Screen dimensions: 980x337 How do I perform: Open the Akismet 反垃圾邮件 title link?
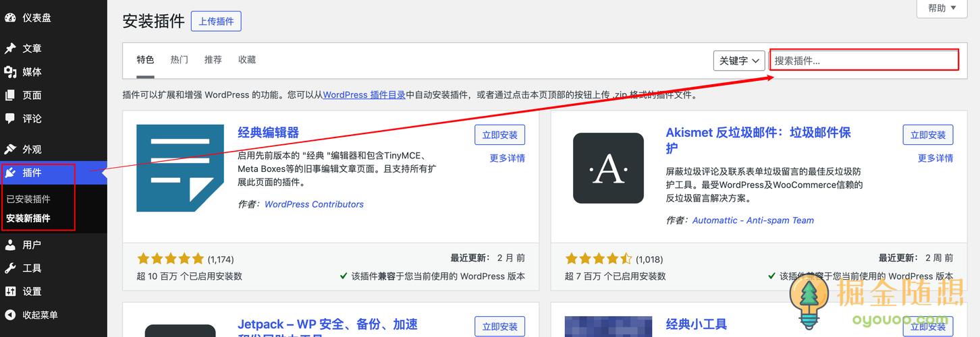click(759, 140)
